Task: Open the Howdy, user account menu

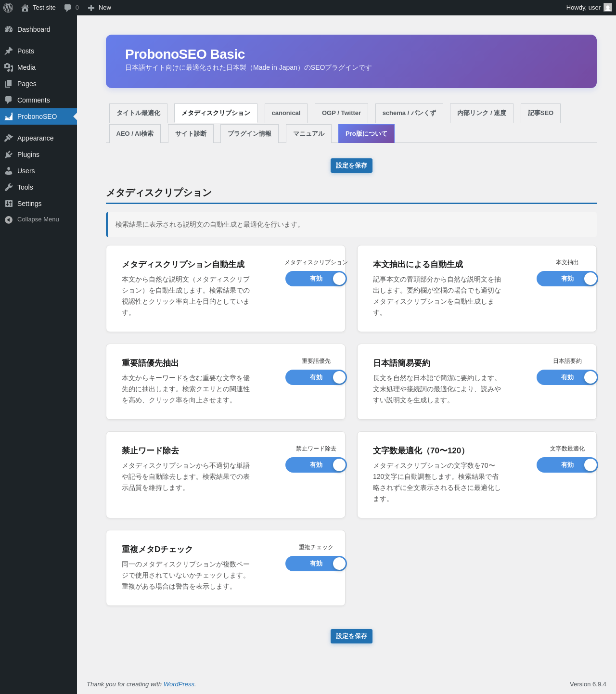Action: (589, 8)
